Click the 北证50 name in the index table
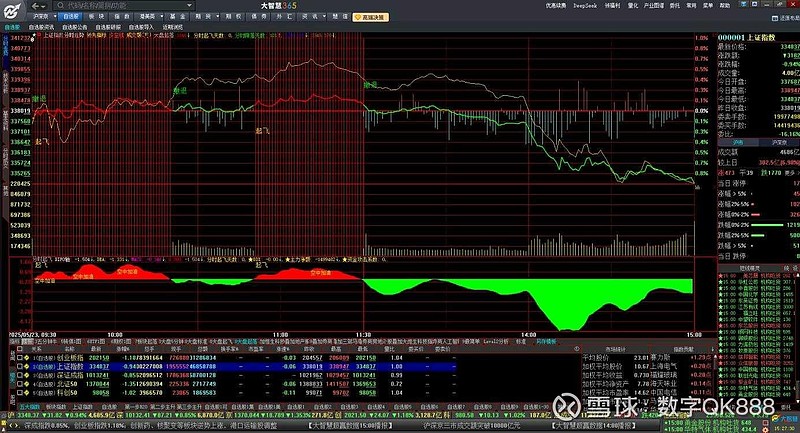The image size is (800, 433). pos(67,384)
